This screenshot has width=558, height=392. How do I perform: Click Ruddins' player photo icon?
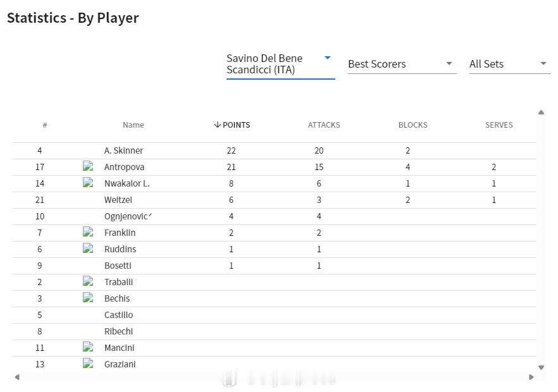(89, 248)
